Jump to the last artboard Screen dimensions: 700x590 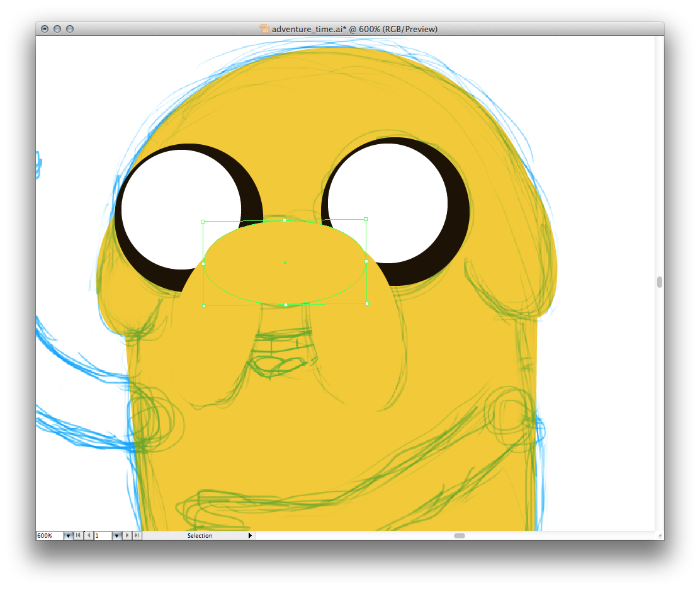point(137,536)
